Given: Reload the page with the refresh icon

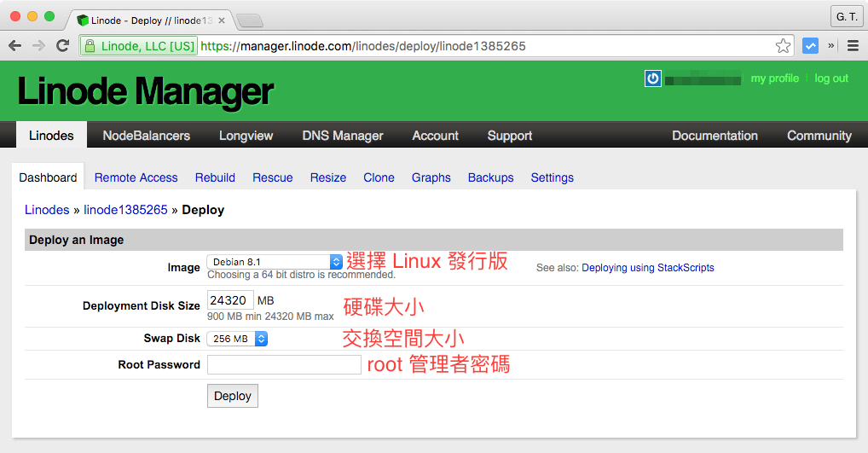Looking at the screenshot, I should click(63, 46).
